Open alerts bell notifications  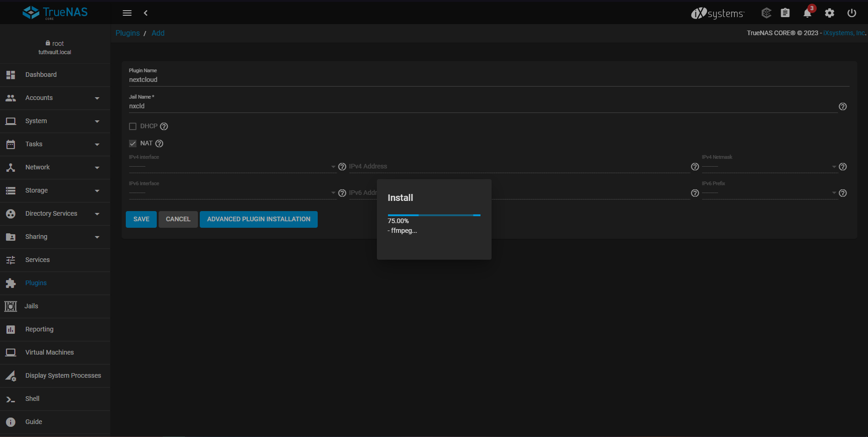click(x=807, y=13)
